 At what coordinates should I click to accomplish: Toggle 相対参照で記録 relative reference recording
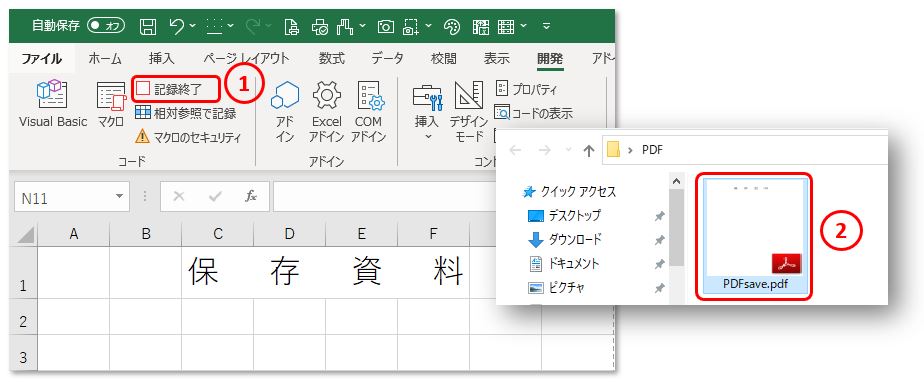(186, 113)
